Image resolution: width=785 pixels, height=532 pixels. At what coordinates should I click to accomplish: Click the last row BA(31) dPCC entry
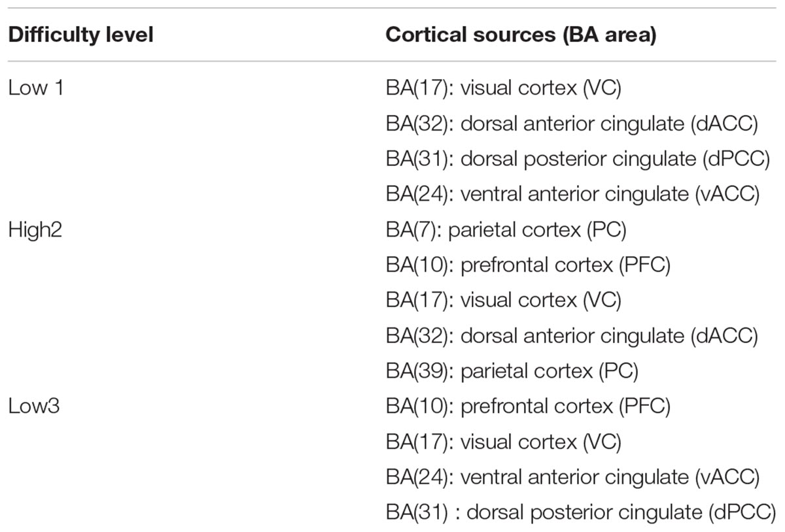581,512
